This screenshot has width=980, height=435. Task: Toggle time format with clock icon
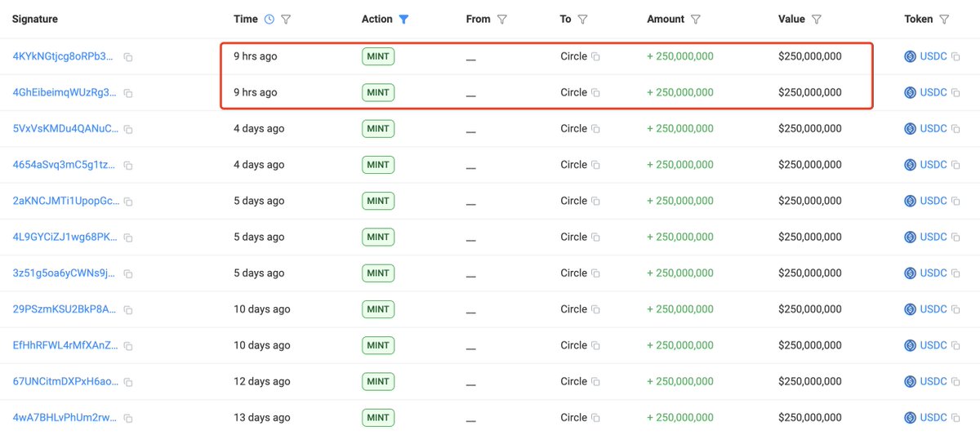click(270, 19)
